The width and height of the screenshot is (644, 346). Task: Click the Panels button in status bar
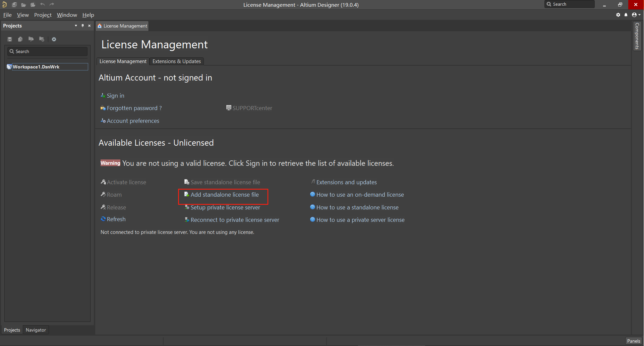[x=634, y=341]
